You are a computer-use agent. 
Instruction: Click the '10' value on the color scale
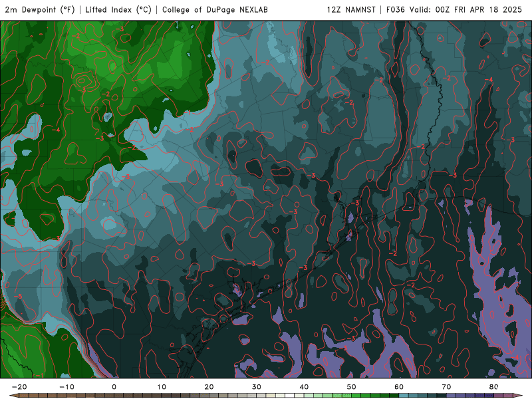point(162,387)
